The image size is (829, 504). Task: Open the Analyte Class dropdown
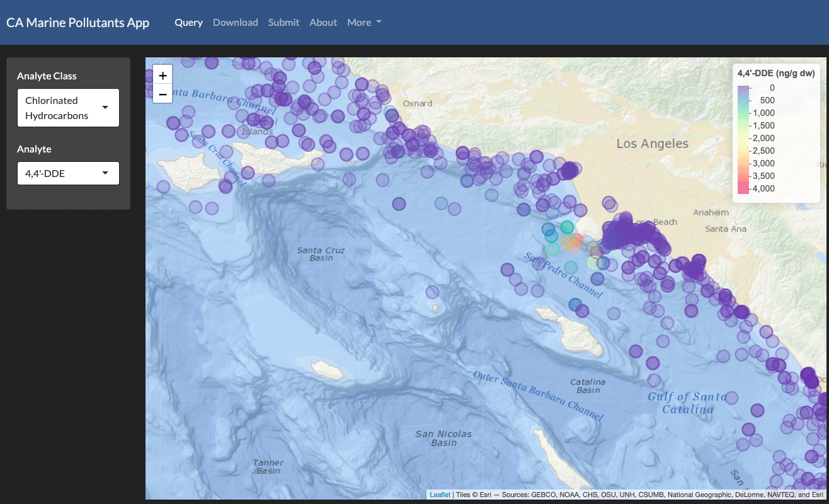point(68,108)
